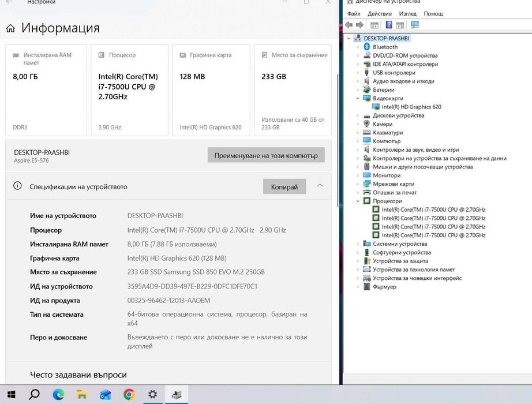Click Samsung SSD 850 EVO storage value
This screenshot has height=404, width=532.
coord(196,272)
